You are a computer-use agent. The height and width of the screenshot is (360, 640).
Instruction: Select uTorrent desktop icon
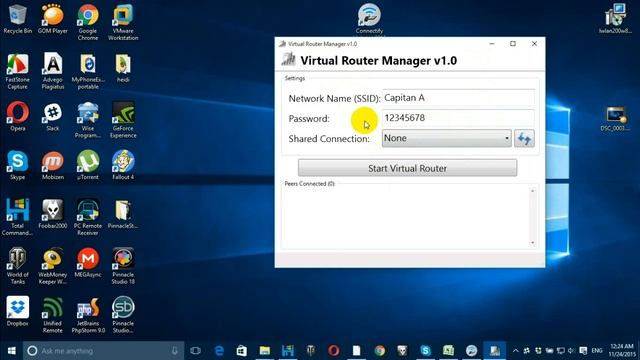(x=88, y=165)
